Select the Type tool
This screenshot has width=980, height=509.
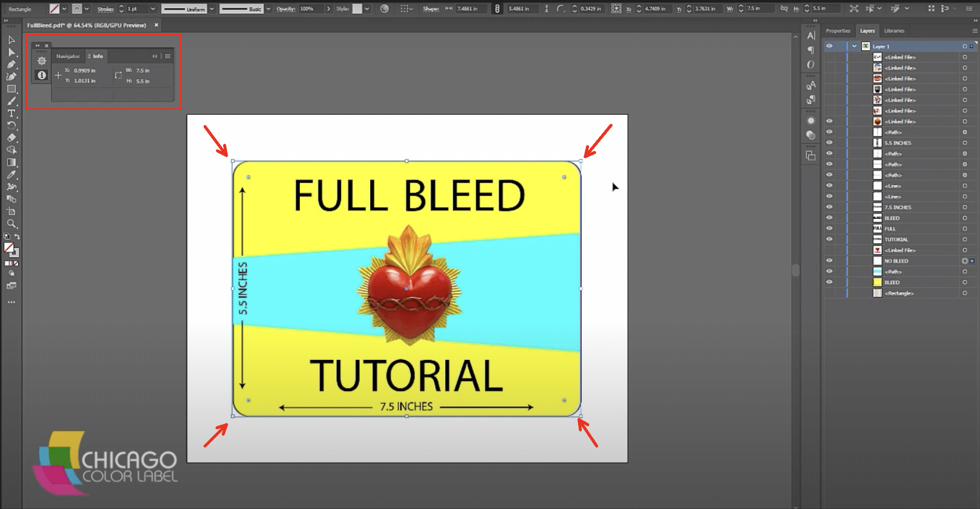[11, 114]
